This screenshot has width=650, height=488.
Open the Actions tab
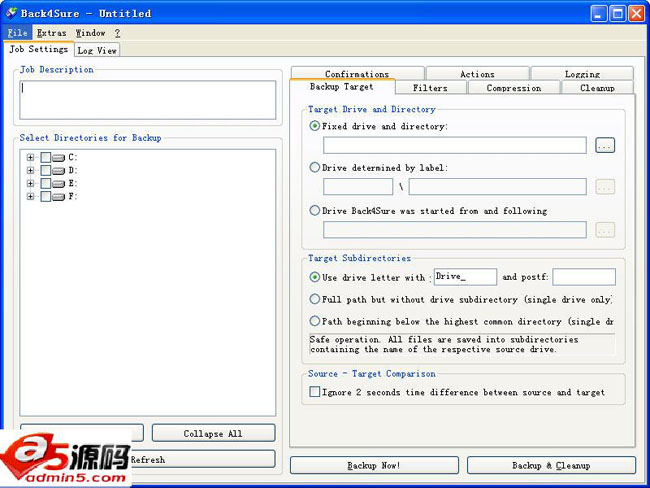(477, 74)
